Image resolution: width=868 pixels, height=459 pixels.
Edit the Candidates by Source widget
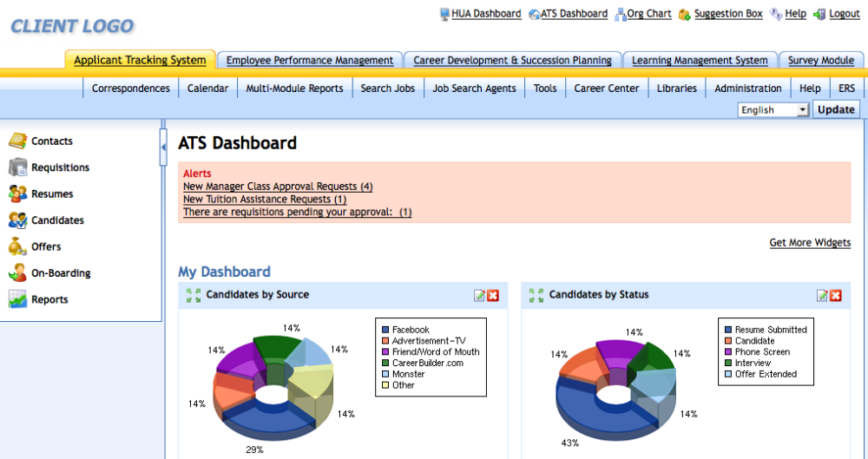(x=479, y=296)
